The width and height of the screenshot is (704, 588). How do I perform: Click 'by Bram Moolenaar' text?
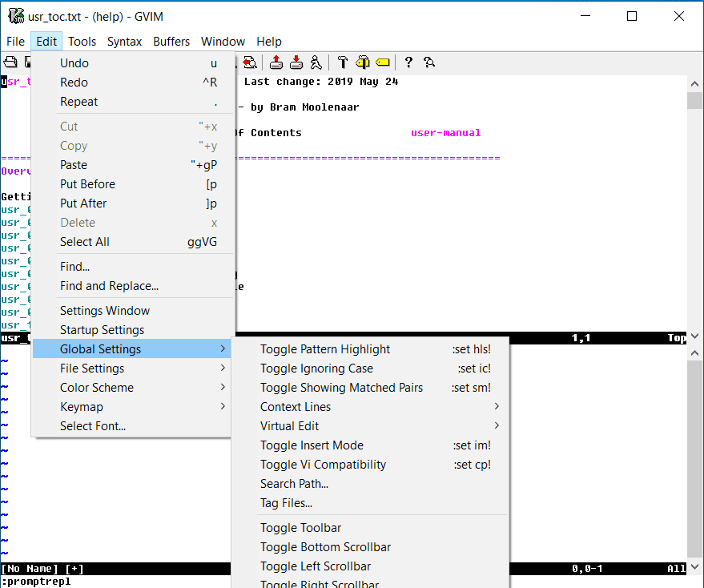point(305,107)
